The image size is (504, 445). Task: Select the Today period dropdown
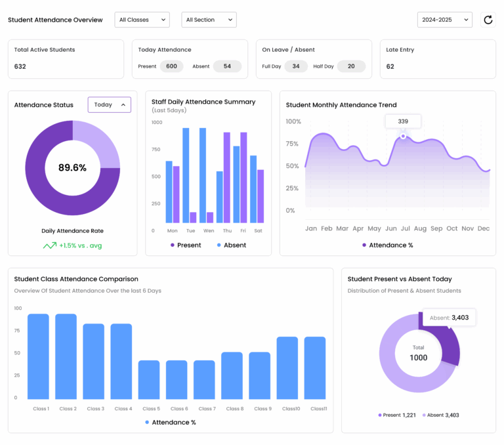point(109,105)
